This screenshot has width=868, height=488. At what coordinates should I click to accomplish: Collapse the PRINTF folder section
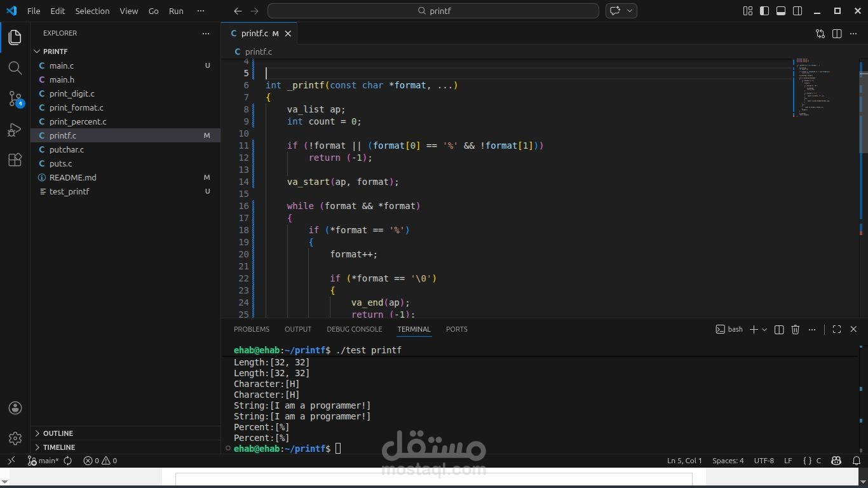coord(125,51)
